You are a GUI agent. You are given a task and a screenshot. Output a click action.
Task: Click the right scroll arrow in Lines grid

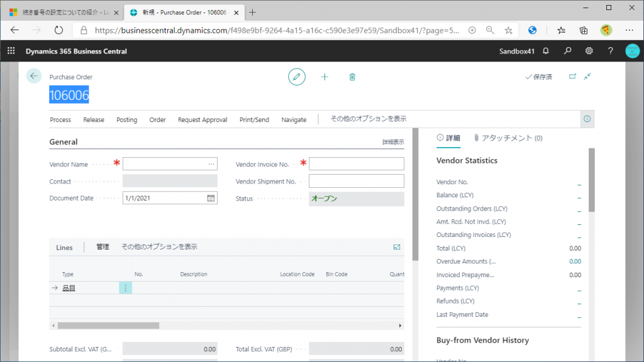400,326
